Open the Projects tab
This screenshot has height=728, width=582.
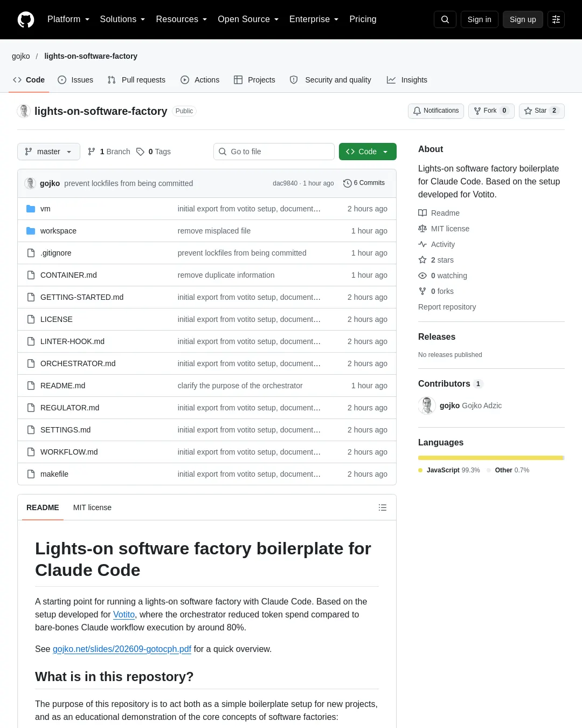[254, 80]
